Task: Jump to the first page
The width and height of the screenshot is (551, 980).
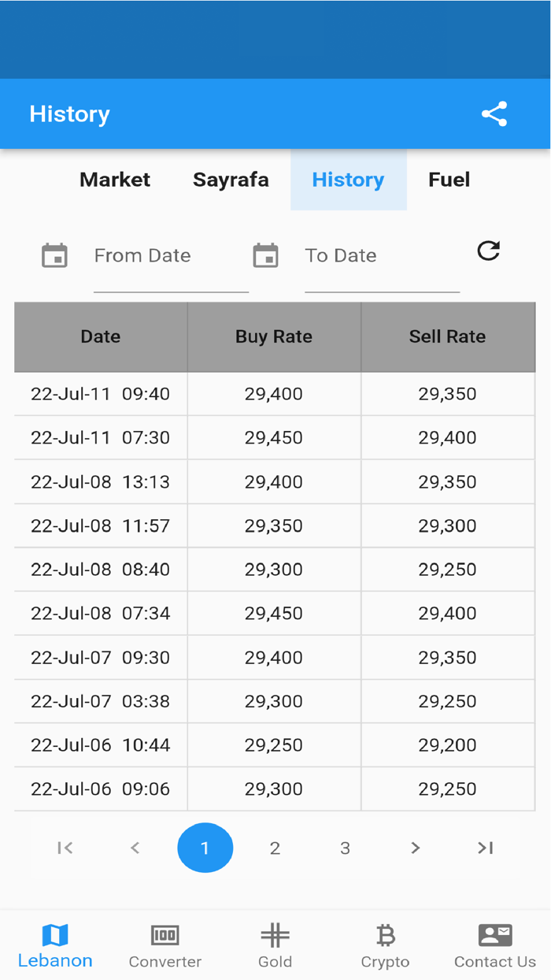Action: click(x=65, y=848)
